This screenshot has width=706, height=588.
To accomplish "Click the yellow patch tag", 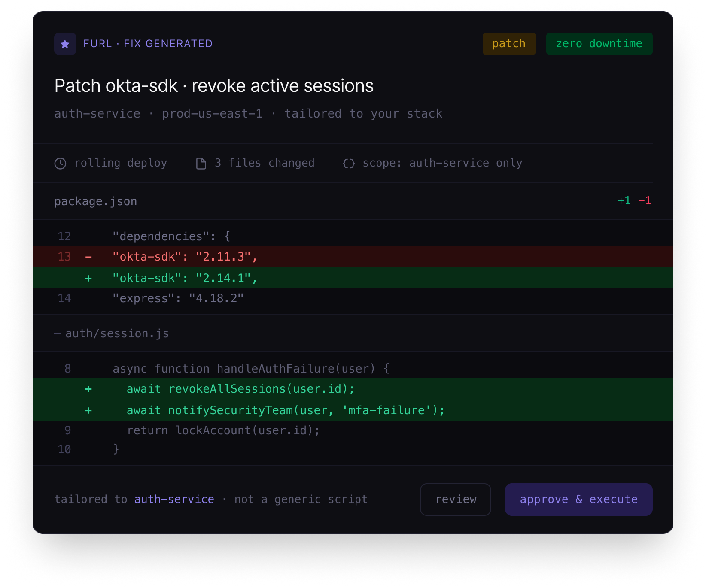I will click(509, 44).
